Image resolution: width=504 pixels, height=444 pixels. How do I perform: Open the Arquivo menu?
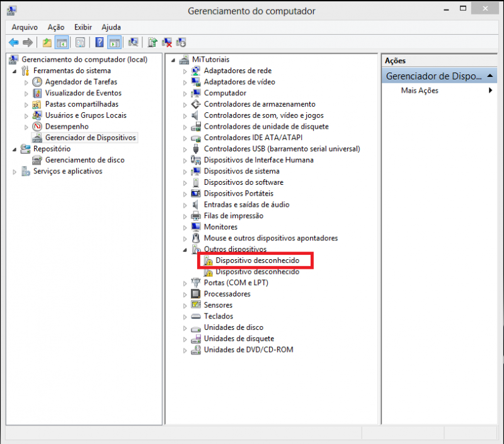tap(25, 27)
